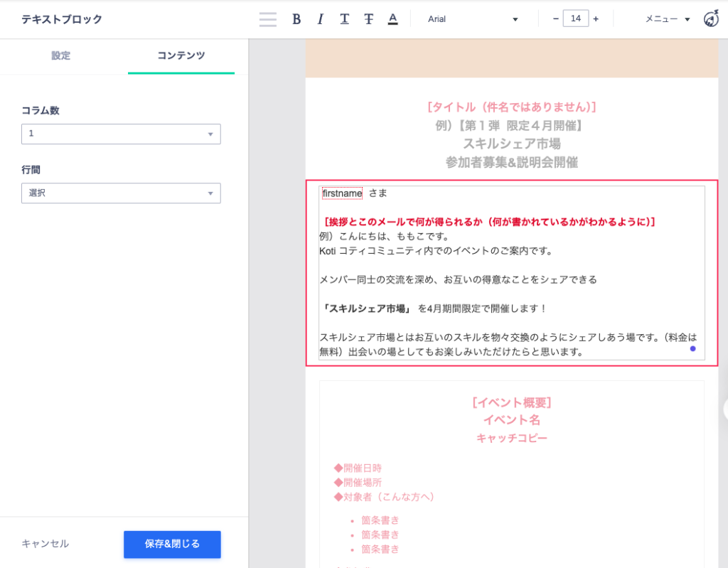Open the Arial font dropdown
Viewport: 728px width, 568px height.
click(x=473, y=19)
